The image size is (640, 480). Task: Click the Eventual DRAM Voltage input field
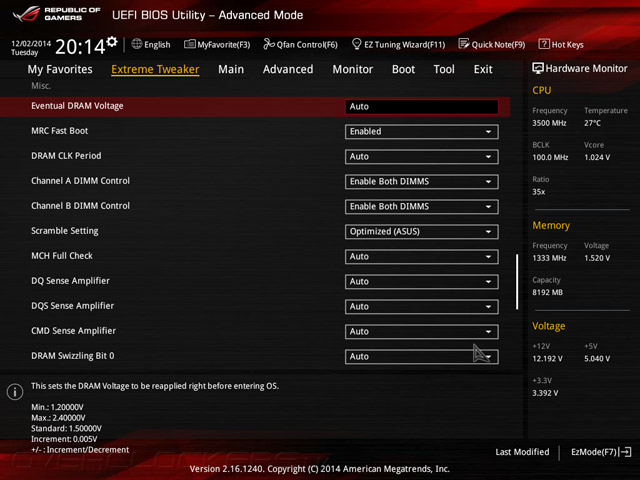coord(422,107)
